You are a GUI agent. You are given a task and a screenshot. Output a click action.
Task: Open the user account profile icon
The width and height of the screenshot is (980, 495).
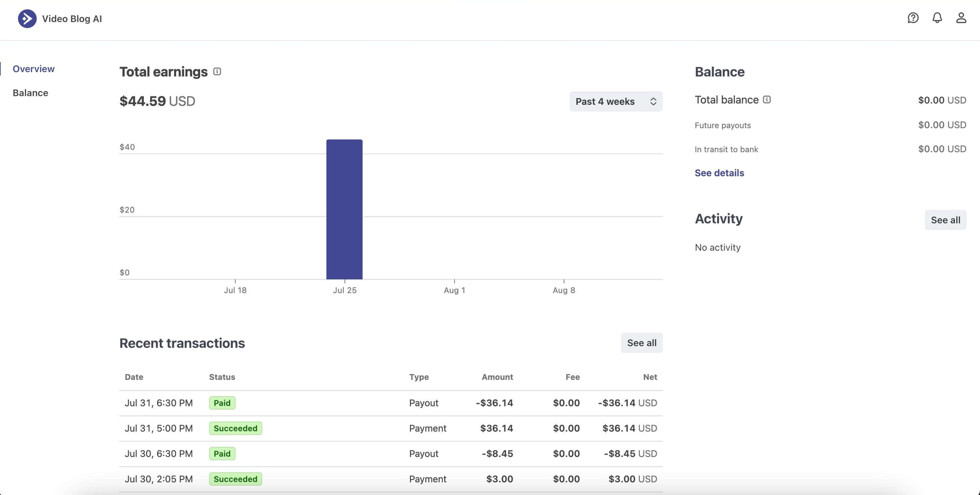(x=961, y=18)
